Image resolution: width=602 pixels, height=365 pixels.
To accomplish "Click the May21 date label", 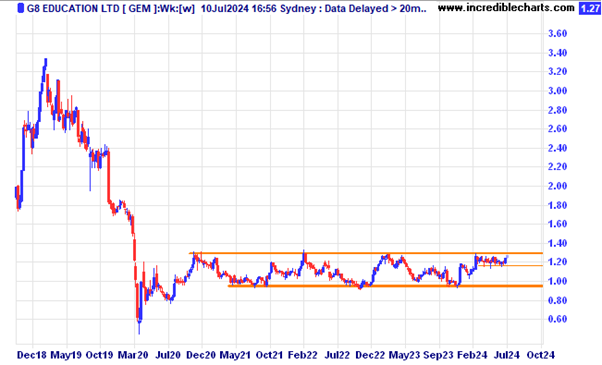I will click(x=235, y=355).
